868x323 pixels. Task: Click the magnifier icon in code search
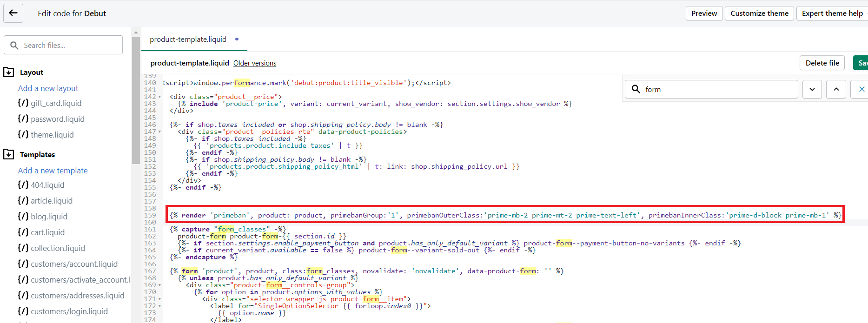click(x=636, y=89)
